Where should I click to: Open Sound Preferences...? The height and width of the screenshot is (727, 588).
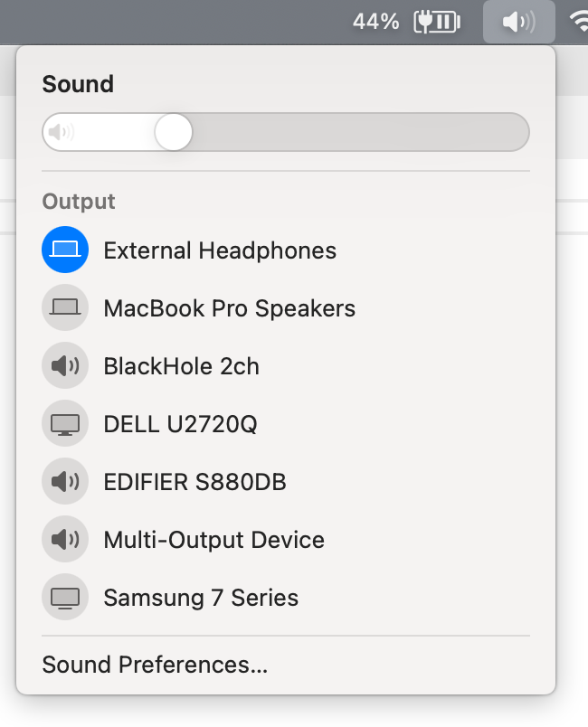pos(155,666)
